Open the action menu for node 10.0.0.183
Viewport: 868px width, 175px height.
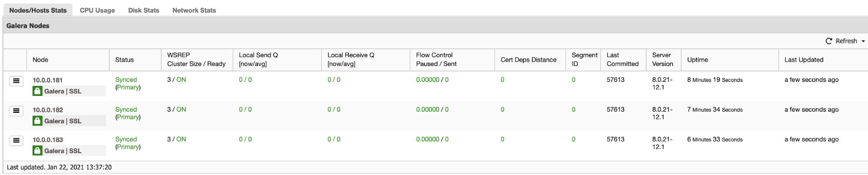pos(16,141)
